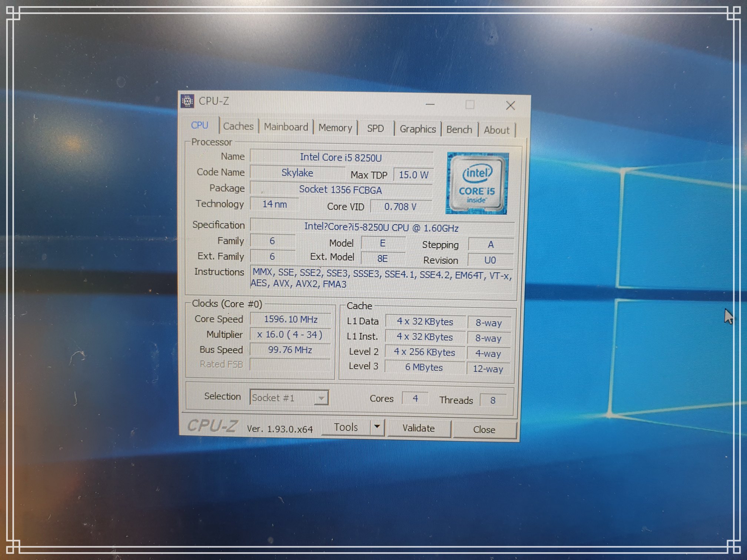Click the CPU-Z app icon in title bar
This screenshot has height=560, width=747.
[187, 101]
